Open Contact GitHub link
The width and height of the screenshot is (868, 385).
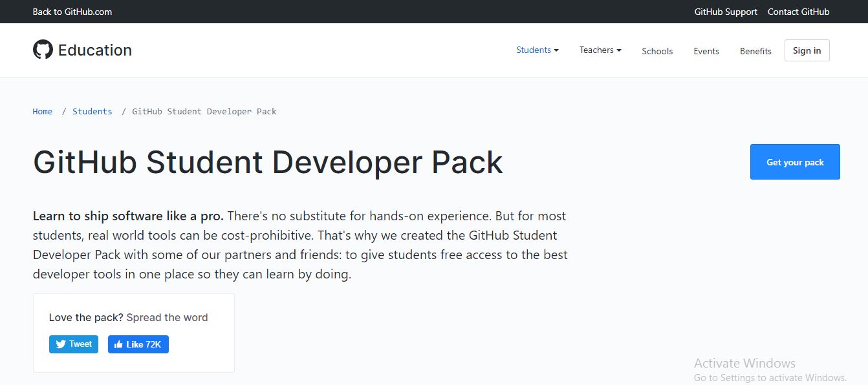tap(798, 12)
